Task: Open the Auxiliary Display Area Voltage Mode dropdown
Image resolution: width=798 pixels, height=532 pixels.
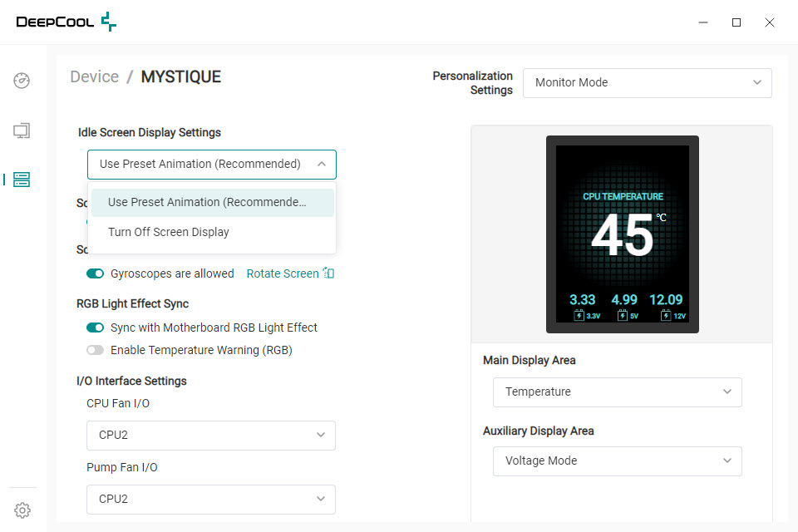Action: [618, 461]
